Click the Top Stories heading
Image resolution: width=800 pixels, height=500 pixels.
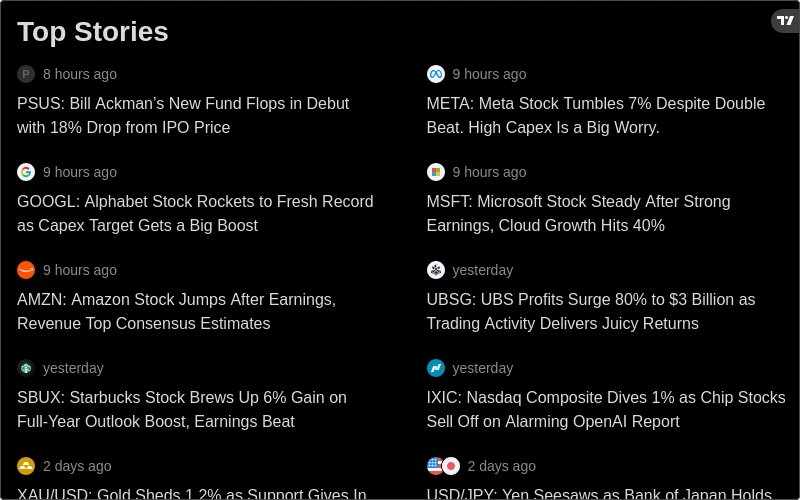pyautogui.click(x=93, y=32)
